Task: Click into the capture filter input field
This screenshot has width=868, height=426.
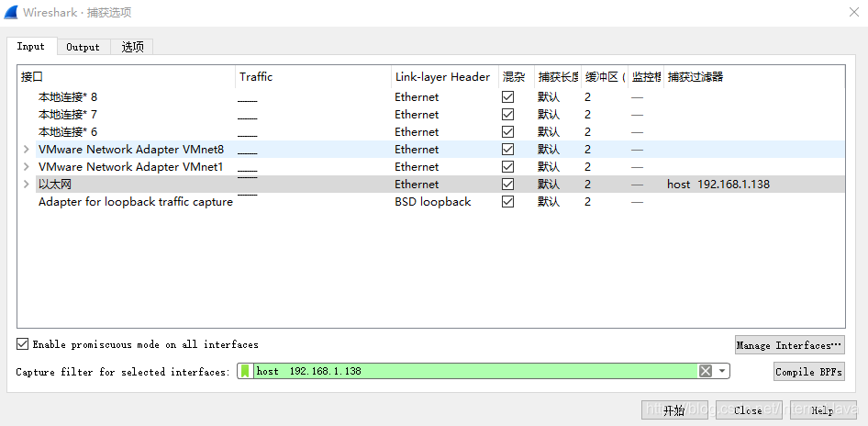Action: tap(476, 371)
